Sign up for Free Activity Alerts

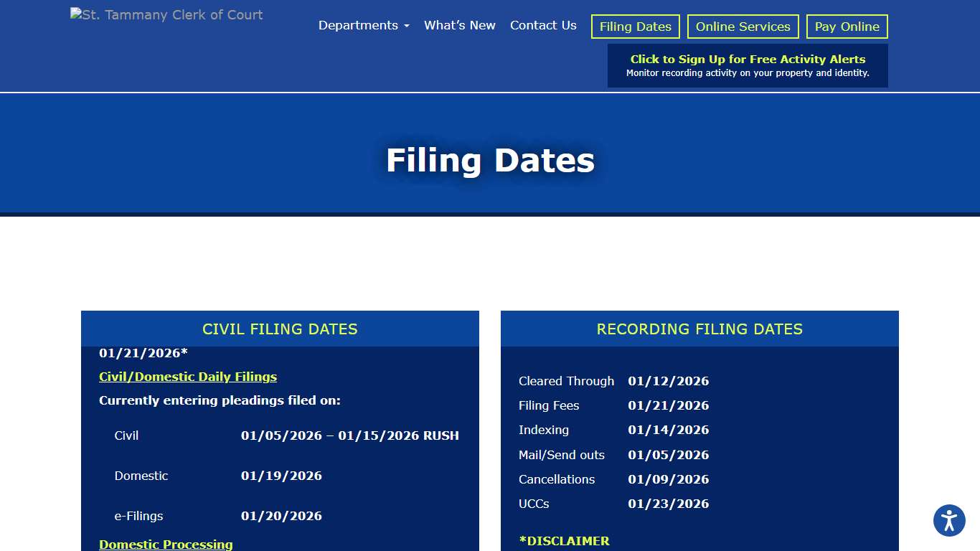[x=748, y=65]
